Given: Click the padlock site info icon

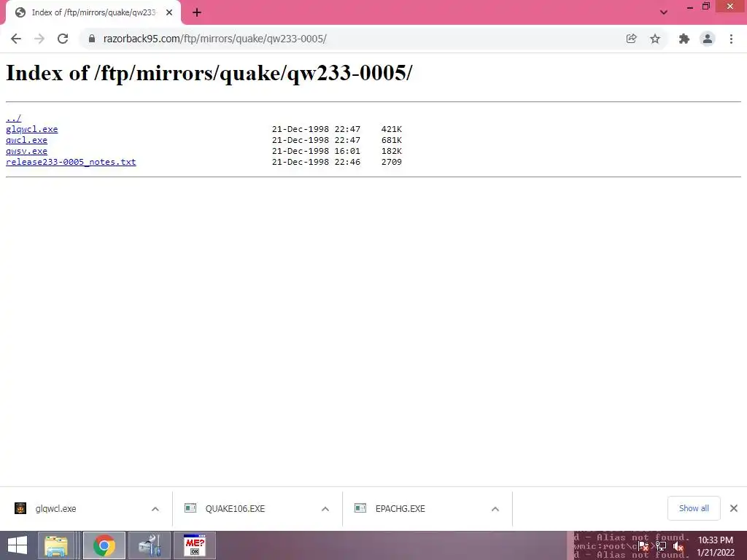Looking at the screenshot, I should [x=91, y=39].
